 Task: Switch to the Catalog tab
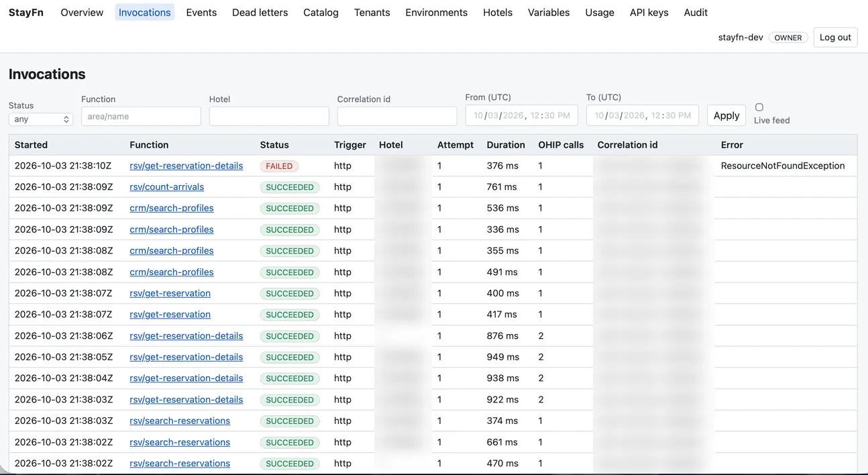click(321, 12)
